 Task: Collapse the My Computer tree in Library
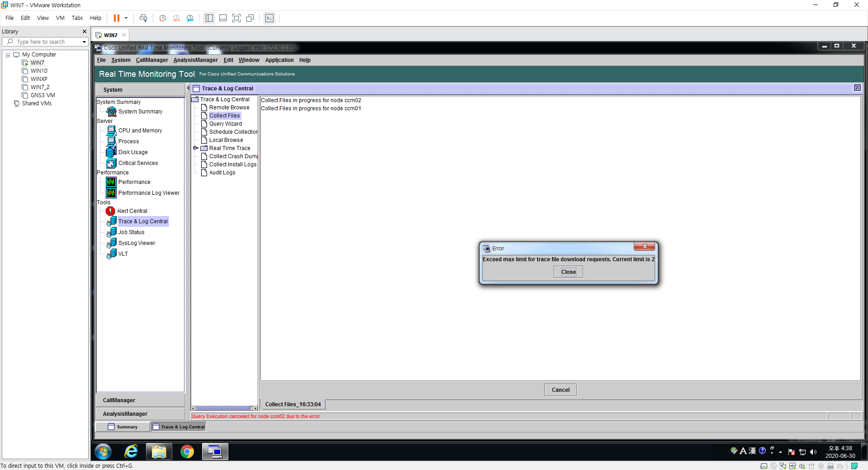pyautogui.click(x=8, y=55)
